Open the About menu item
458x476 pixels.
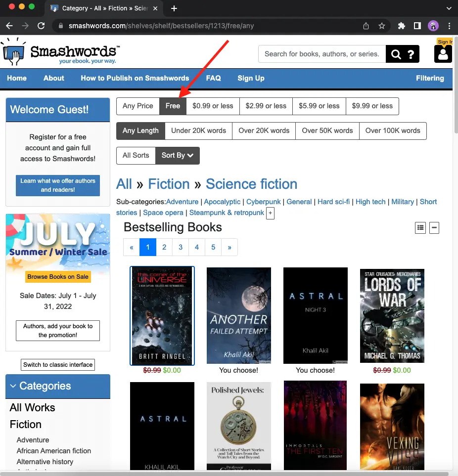click(x=54, y=78)
